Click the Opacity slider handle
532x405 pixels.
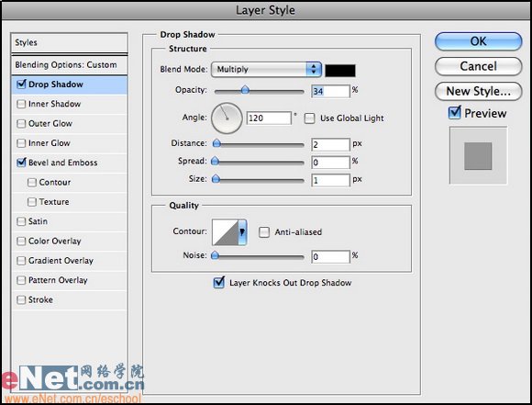click(x=245, y=90)
